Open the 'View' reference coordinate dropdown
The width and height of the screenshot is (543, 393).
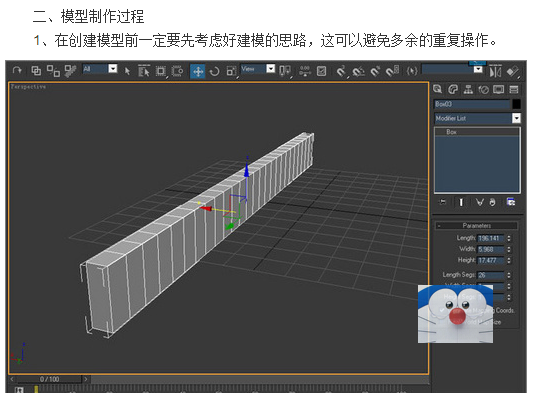point(270,69)
